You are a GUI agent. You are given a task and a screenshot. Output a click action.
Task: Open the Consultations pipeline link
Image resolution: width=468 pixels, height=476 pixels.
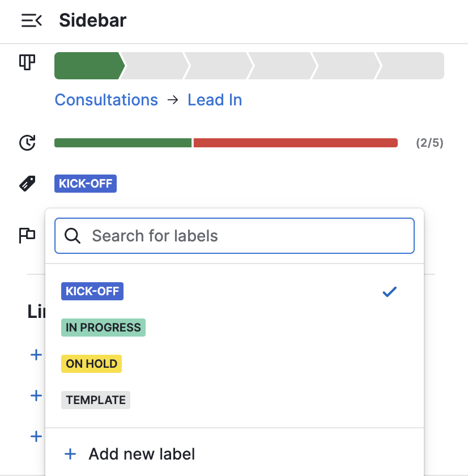106,100
